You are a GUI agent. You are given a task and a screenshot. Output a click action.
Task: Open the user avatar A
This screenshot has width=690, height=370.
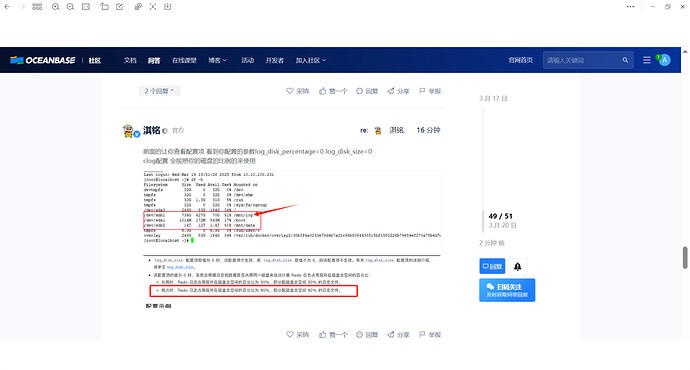coord(664,60)
